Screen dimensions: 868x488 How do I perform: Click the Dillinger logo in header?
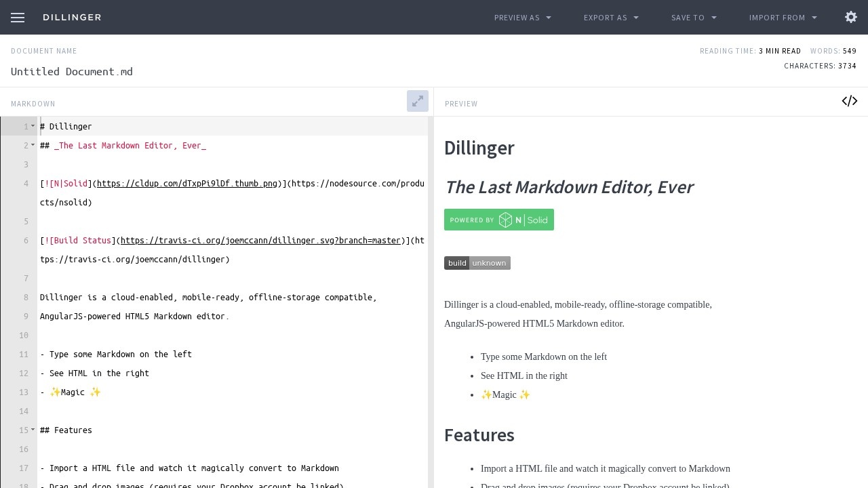(72, 18)
